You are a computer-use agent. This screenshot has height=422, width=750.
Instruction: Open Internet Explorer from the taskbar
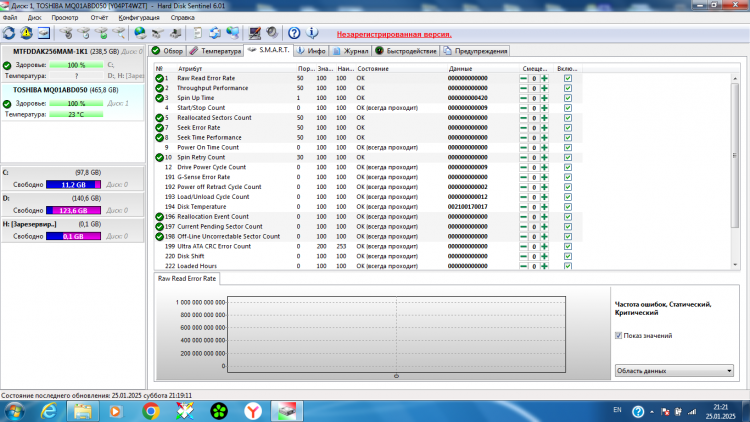point(48,411)
